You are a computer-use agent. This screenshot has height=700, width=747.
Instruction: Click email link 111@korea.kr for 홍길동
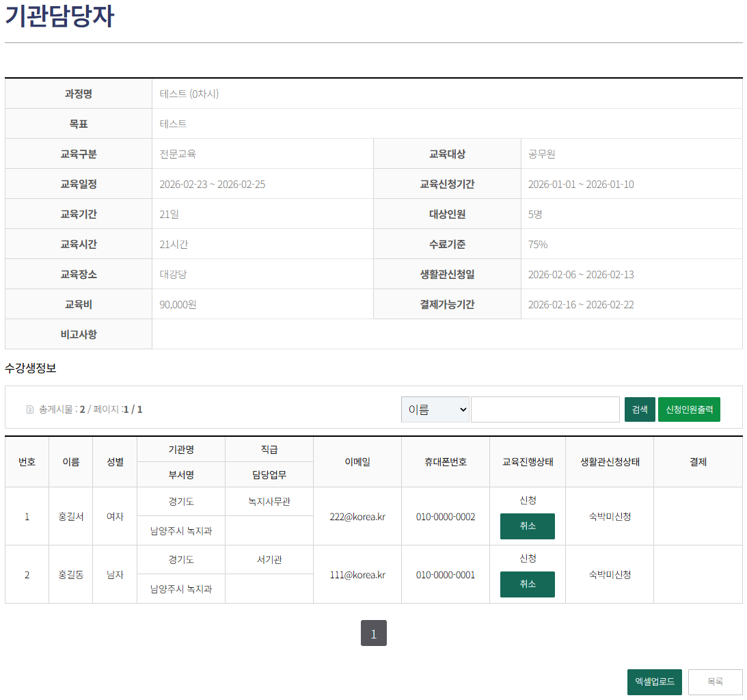point(357,575)
